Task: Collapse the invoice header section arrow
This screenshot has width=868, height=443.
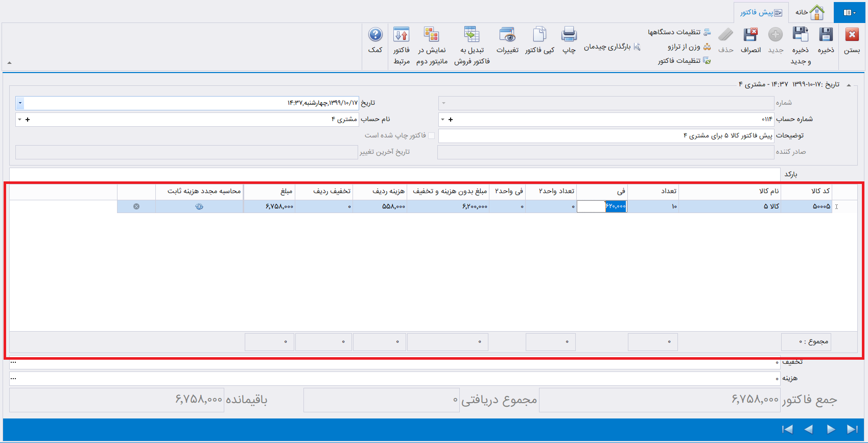Action: 849,85
